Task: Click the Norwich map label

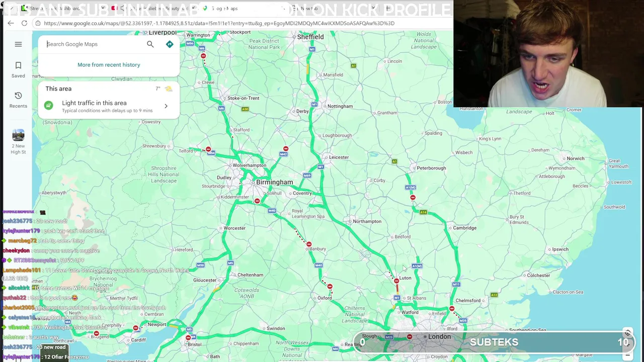Action: click(576, 158)
